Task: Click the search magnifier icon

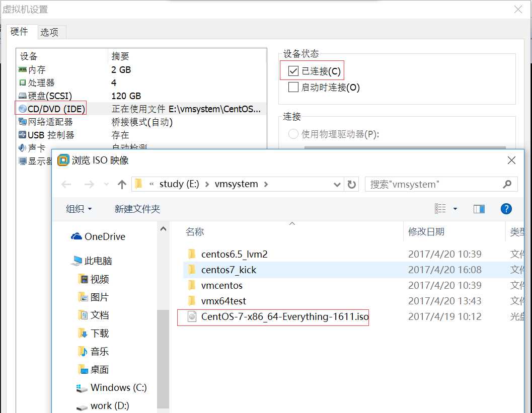Action: [507, 184]
